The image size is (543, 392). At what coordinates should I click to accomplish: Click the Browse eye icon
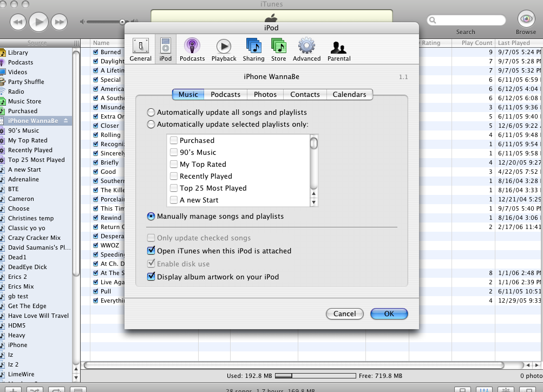pos(526,19)
